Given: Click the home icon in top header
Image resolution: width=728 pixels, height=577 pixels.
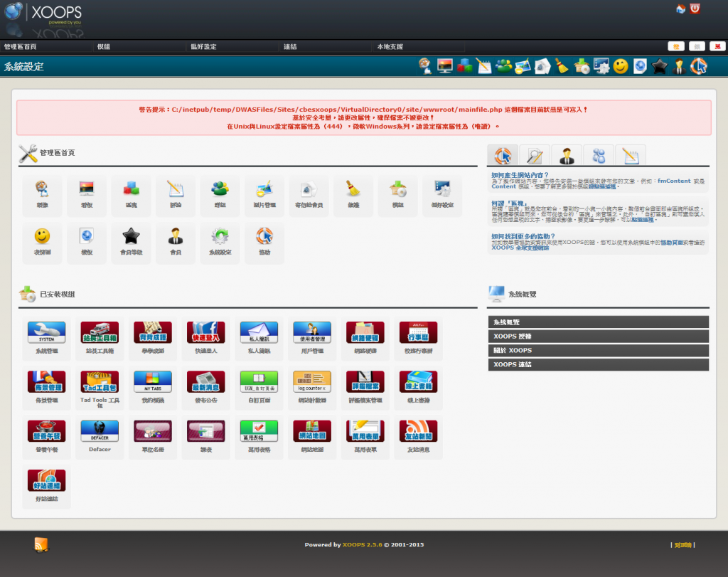Looking at the screenshot, I should click(680, 9).
